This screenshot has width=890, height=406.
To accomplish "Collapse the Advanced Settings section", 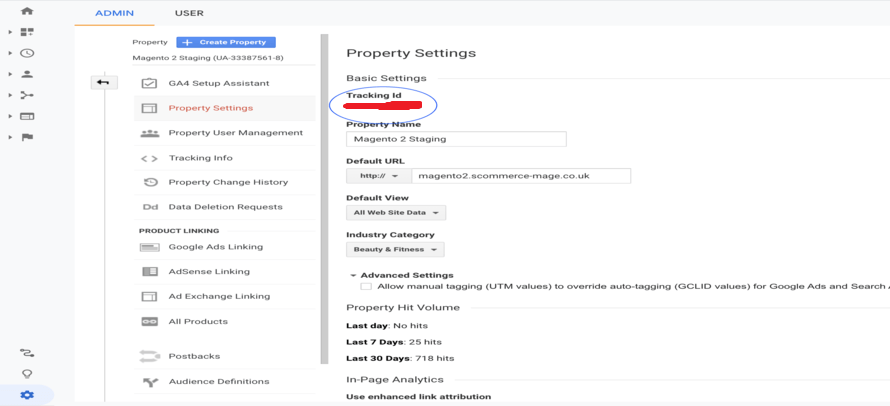I will click(x=352, y=275).
